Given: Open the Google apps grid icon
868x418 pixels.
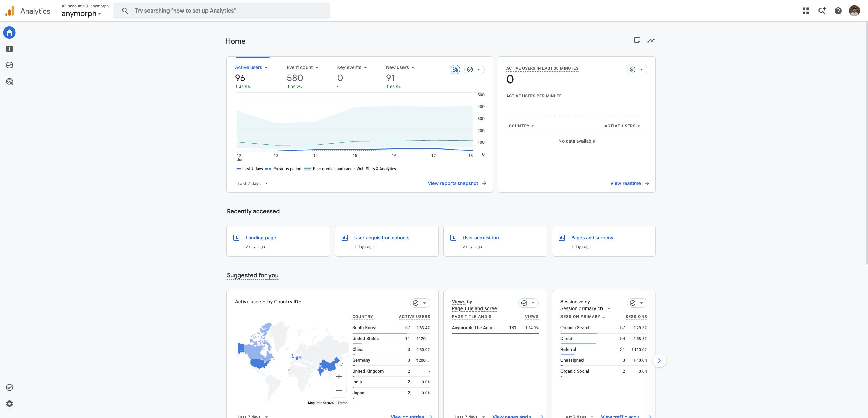Looking at the screenshot, I should point(806,11).
